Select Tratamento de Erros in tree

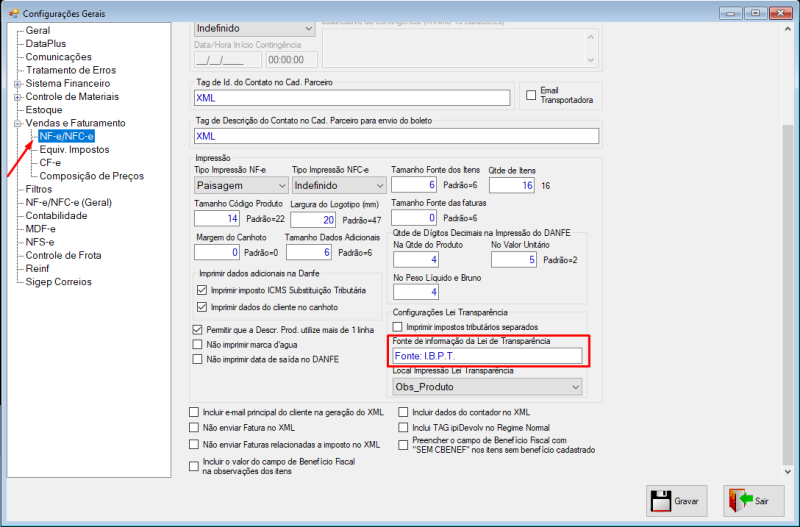[71, 70]
